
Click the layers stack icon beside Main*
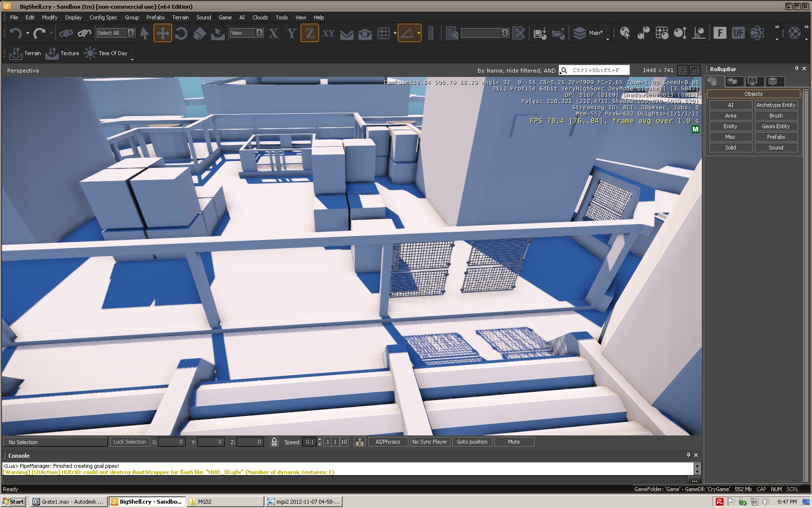579,33
